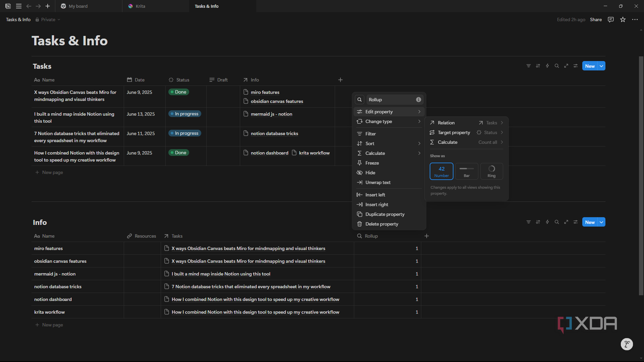Screen dimensions: 644x362
Task: Open Info view settings icon
Action: [x=576, y=222]
